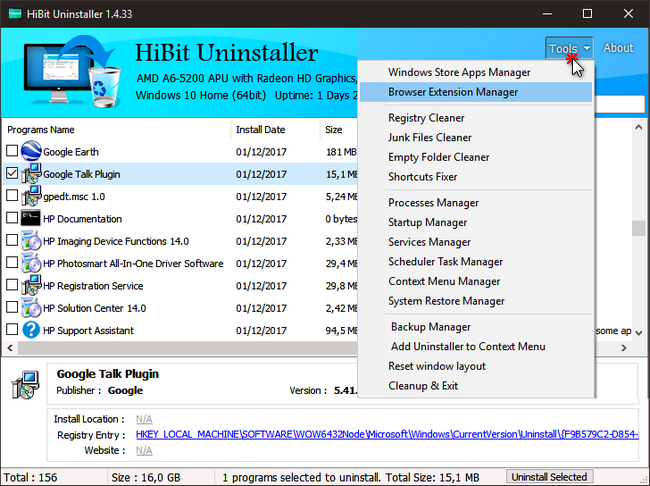The image size is (650, 486).
Task: Click the Install Location N/A link
Action: pyautogui.click(x=144, y=419)
